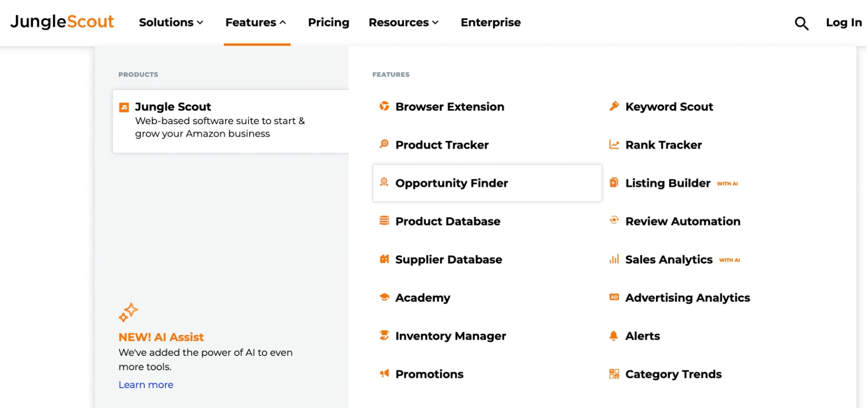This screenshot has width=868, height=408.
Task: Click the AI Assist sparkle icon
Action: click(x=128, y=313)
